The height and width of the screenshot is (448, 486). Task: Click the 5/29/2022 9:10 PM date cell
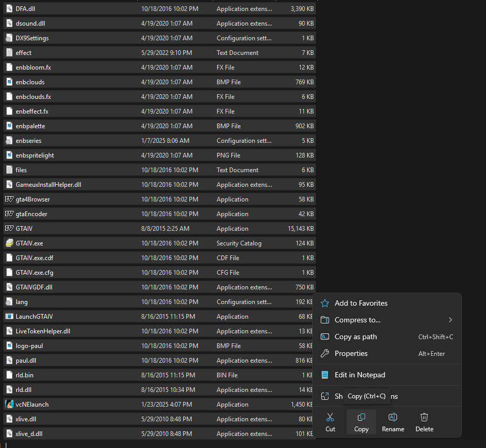pos(166,53)
